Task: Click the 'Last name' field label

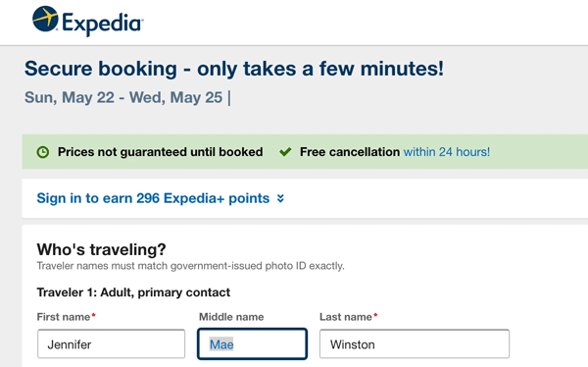Action: tap(346, 317)
